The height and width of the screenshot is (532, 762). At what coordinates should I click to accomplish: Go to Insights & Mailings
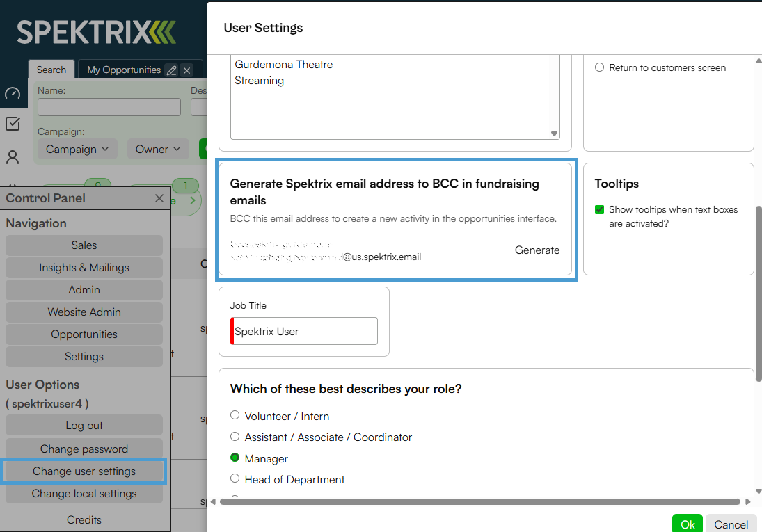tap(84, 268)
